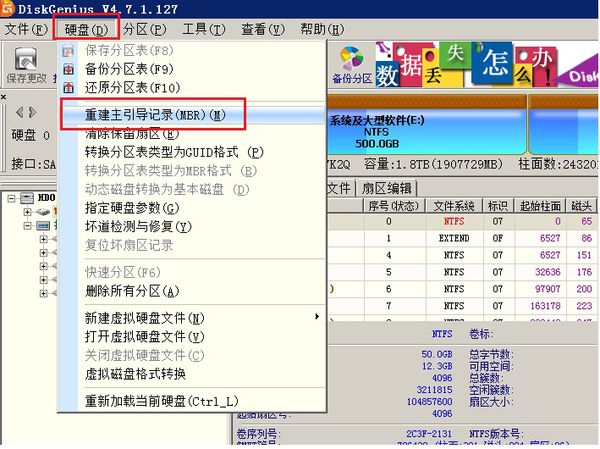Select 转换分区表类型为GUID格式 entry

192,152
